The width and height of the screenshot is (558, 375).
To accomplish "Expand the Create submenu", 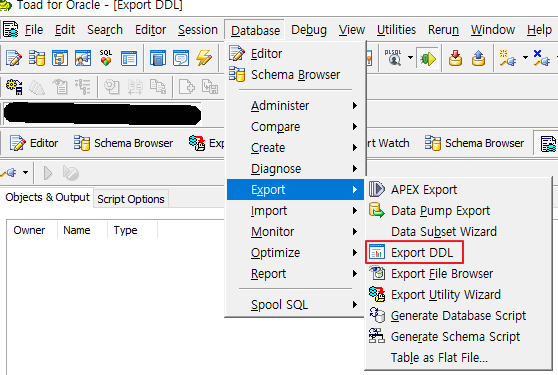I will point(295,148).
